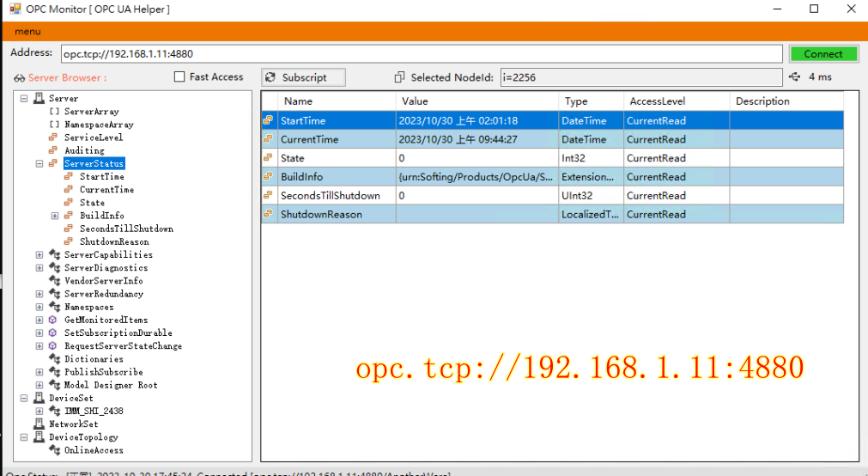This screenshot has width=868, height=476.
Task: Collapse the ServerStatus node
Action: pyautogui.click(x=39, y=163)
